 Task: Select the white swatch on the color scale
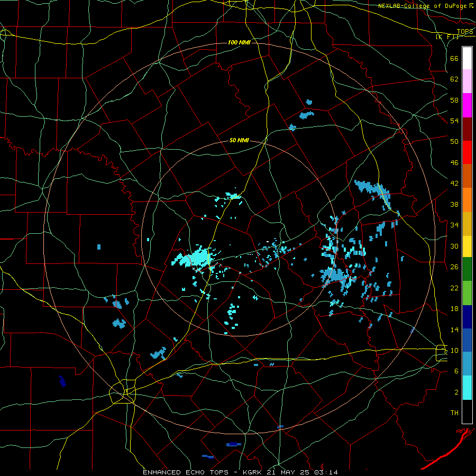467,58
